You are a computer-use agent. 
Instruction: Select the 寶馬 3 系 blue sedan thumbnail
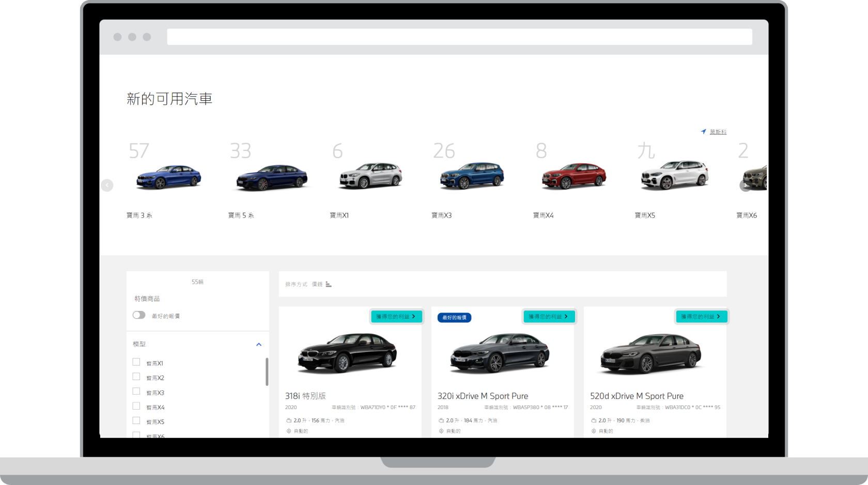coord(168,176)
